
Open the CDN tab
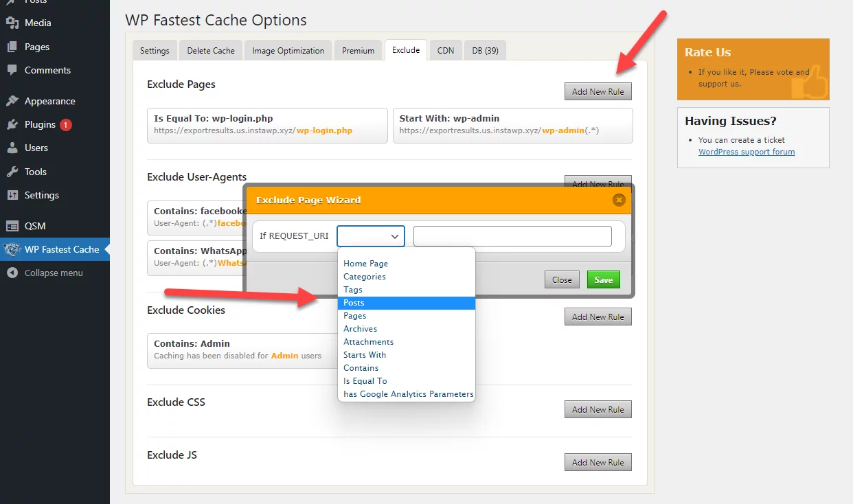[x=446, y=50]
